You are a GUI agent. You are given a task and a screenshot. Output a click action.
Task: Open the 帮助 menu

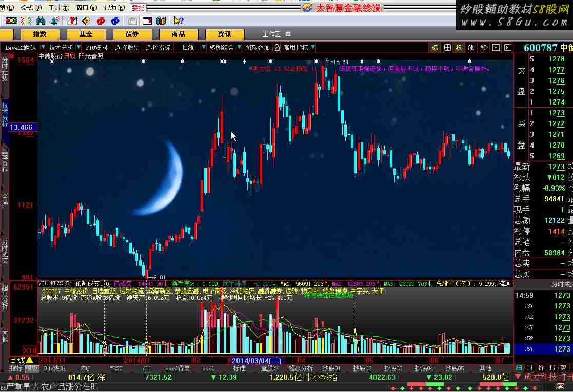[114, 7]
